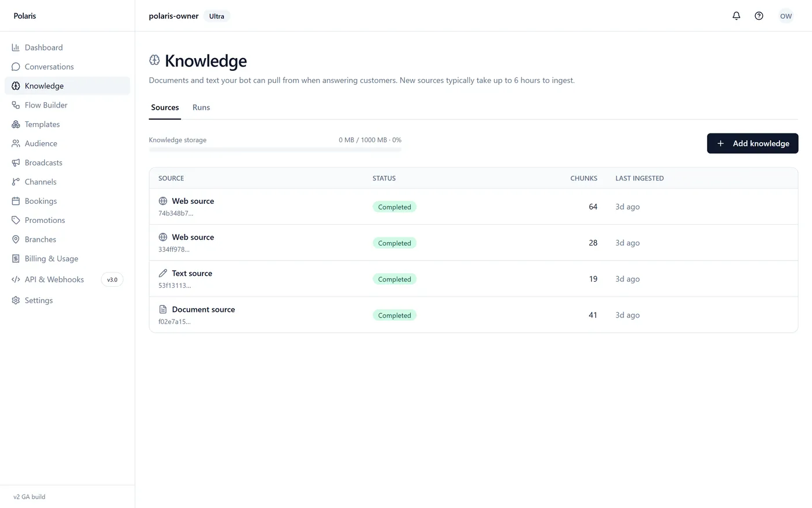The image size is (812, 508).
Task: Click Completed badge of Document source
Action: [394, 315]
